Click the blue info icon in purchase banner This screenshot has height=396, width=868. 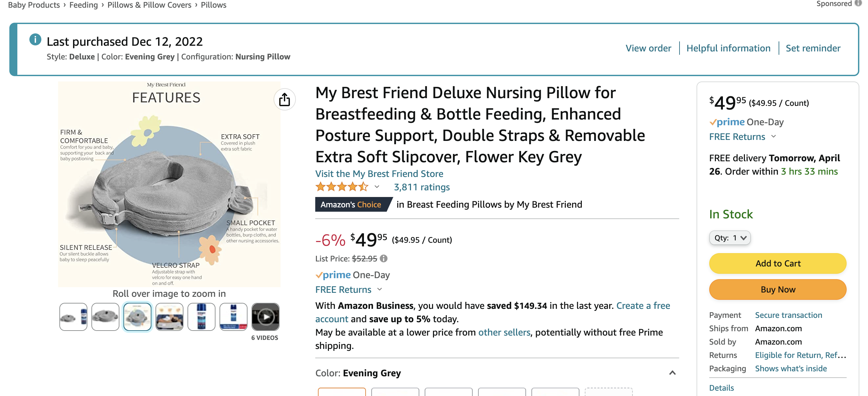point(35,40)
